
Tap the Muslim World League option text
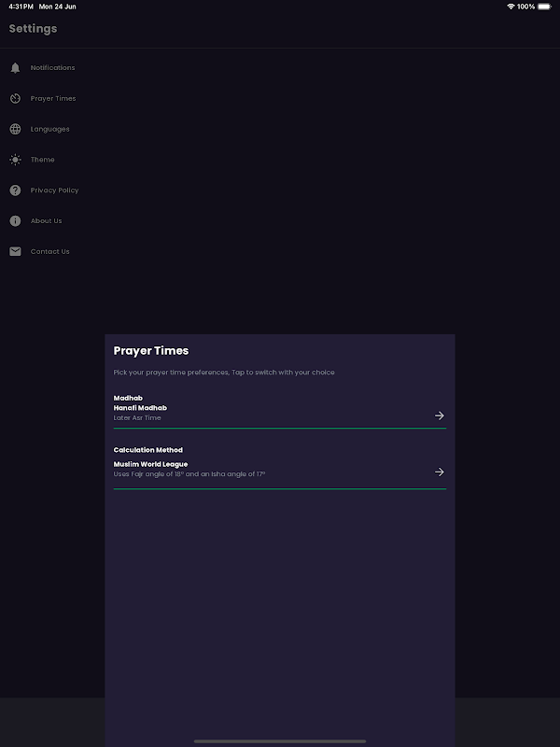point(150,464)
